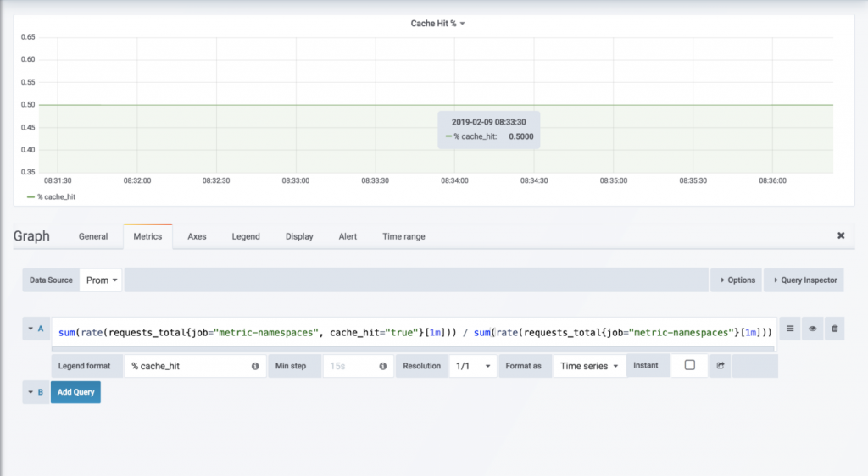
Task: Enable the Instant checkbox
Action: point(689,365)
